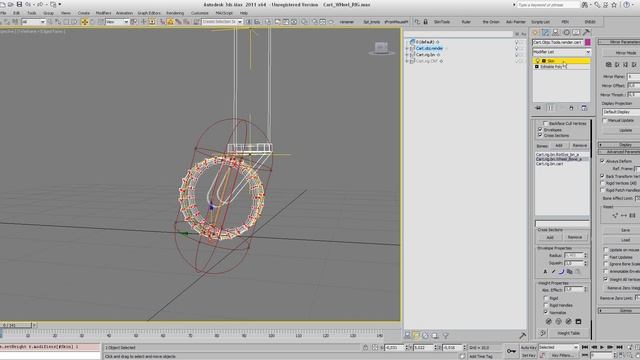Check the Rigid checkbox in Weight Properties
Viewport: 640px width, 360px height.
[x=545, y=298]
